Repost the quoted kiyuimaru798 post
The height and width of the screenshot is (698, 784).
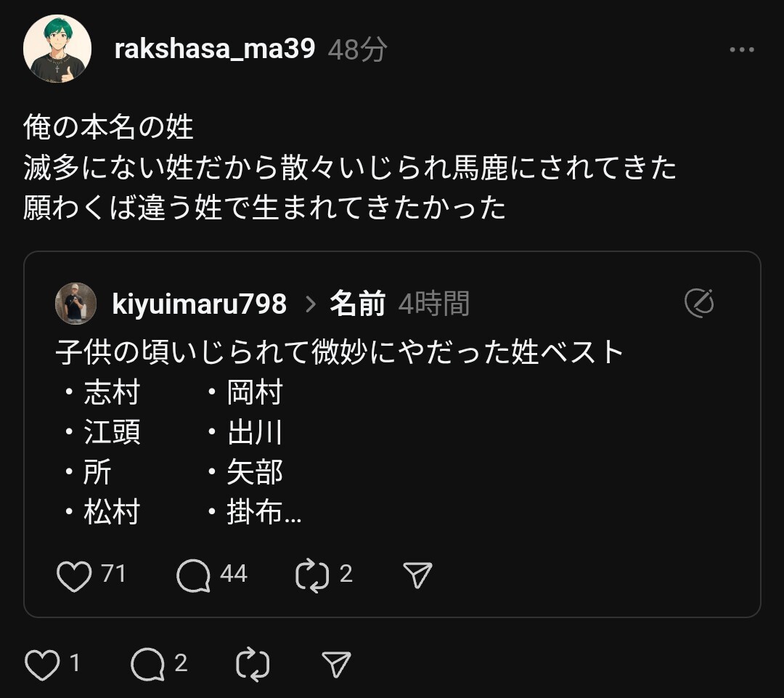[x=313, y=575]
